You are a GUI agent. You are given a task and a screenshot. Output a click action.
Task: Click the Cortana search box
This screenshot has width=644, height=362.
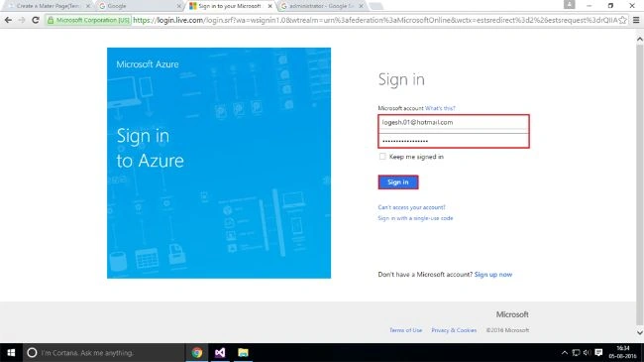point(103,352)
